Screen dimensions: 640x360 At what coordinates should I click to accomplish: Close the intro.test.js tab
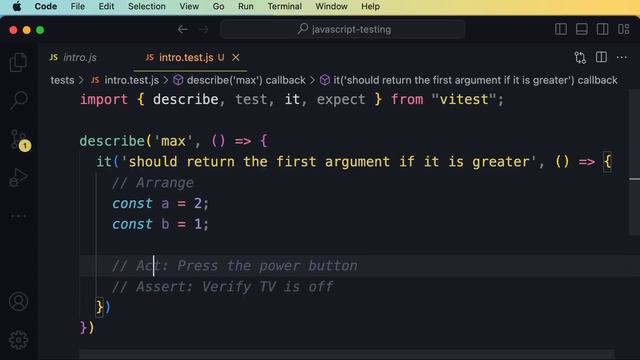point(236,58)
